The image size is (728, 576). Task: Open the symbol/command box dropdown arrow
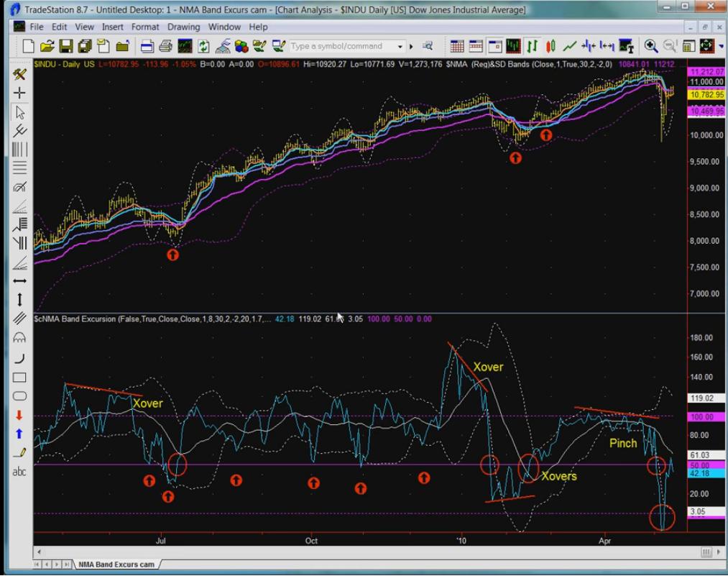pos(400,47)
